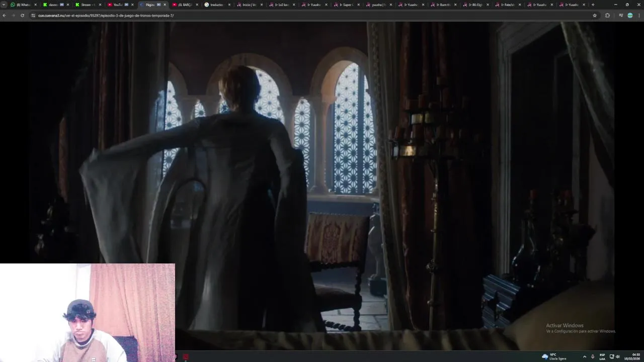Open the Extensions puzzle icon

point(607,16)
